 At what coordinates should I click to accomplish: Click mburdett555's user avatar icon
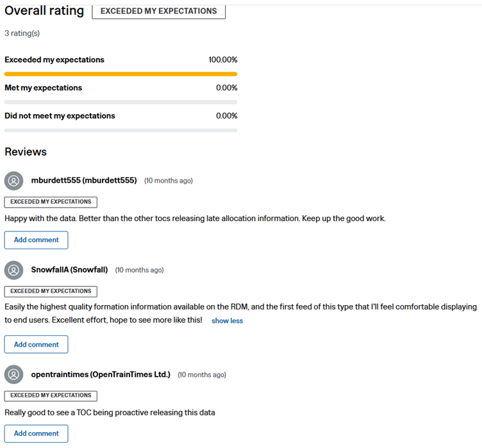pyautogui.click(x=13, y=181)
